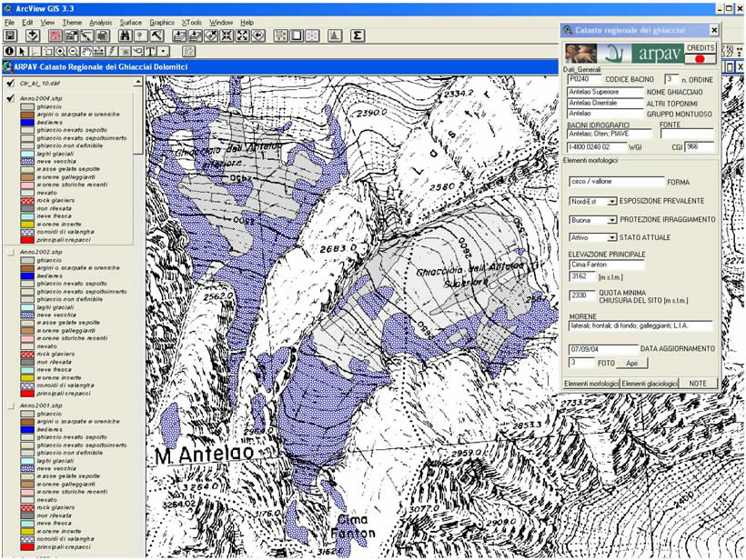The height and width of the screenshot is (560, 746).
Task: Click the Elevazione Principale Cima Fanton field
Action: click(x=607, y=265)
